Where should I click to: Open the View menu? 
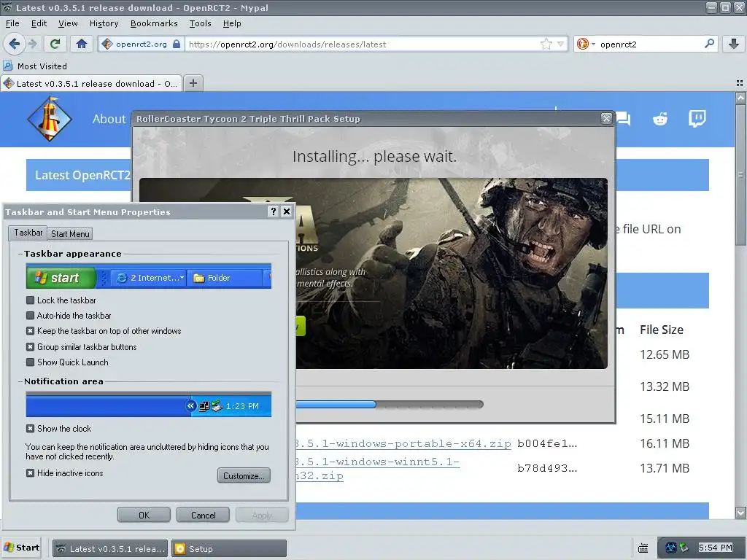68,23
